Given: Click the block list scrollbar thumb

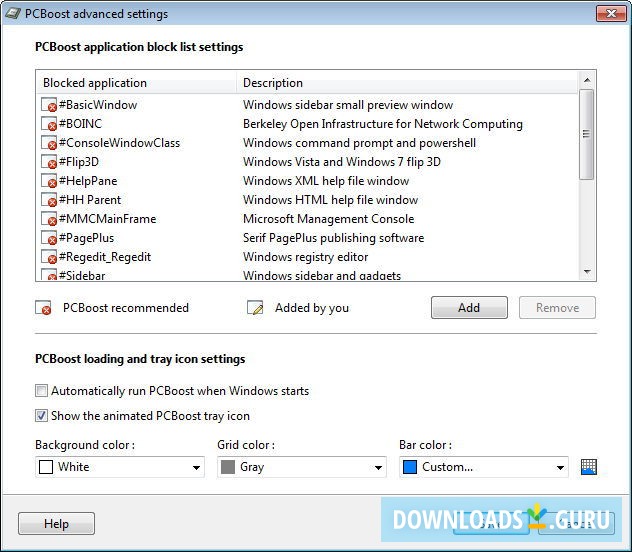Looking at the screenshot, I should click(587, 134).
